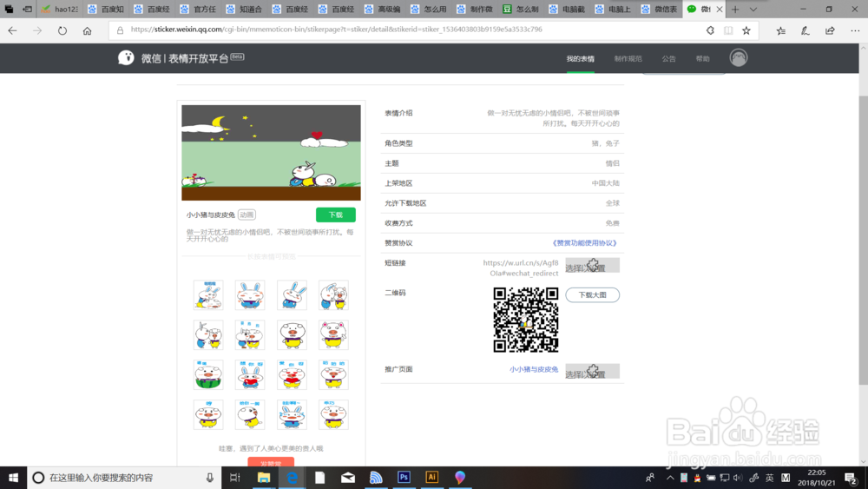Viewport: 868px width, 489px height.
Task: Click the 动图 tag next to sticker name
Action: coord(247,215)
